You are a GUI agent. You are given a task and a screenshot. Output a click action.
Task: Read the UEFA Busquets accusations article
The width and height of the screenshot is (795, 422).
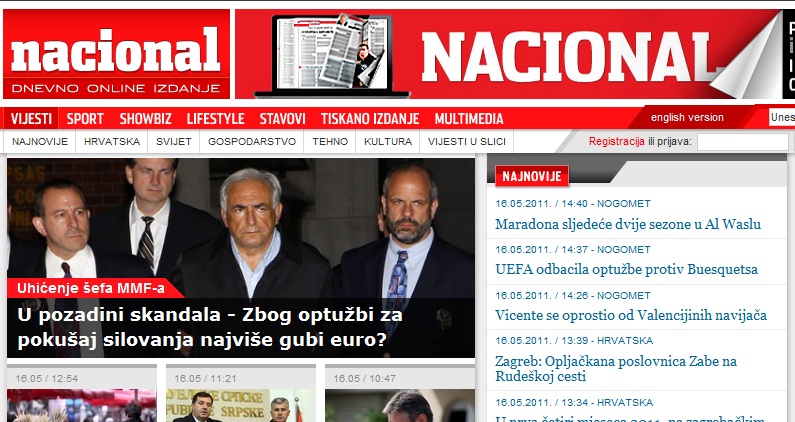626,269
